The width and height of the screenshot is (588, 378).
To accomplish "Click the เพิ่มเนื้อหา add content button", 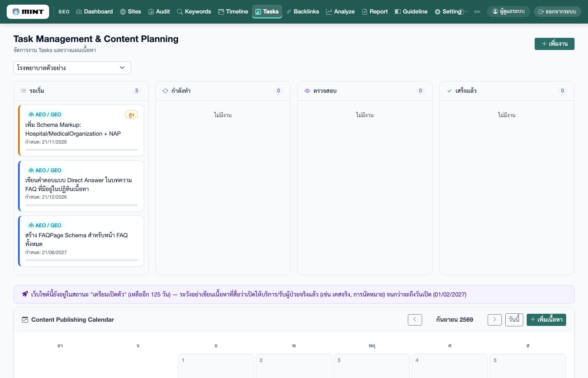I will pos(546,320).
